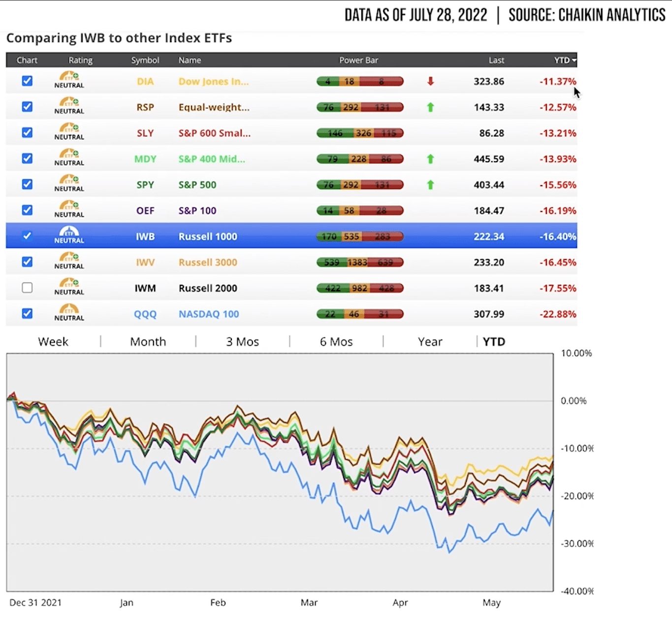Sort by the Rating column header

(80, 60)
